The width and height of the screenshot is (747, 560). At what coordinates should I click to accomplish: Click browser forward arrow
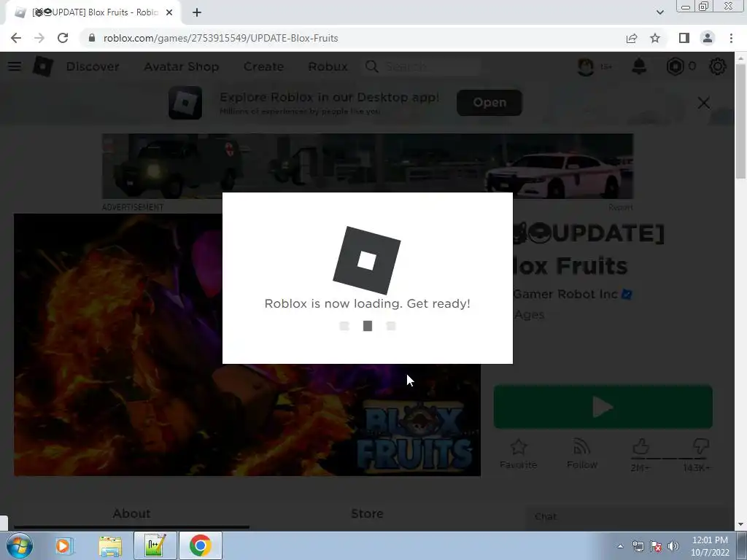(39, 38)
